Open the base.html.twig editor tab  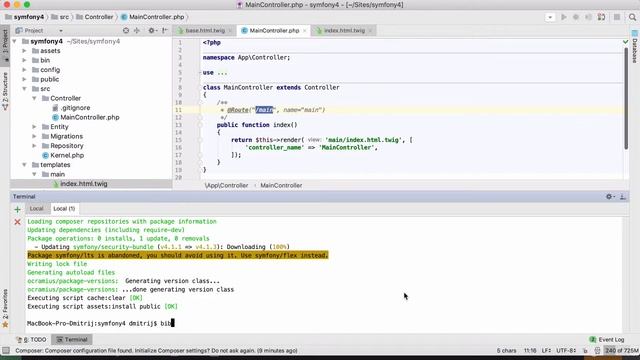(205, 31)
